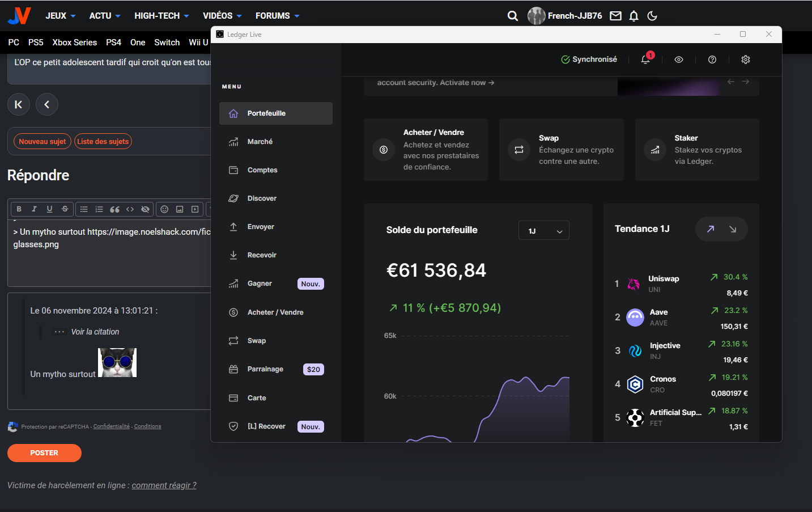The width and height of the screenshot is (812, 512).
Task: Open VIDÉOS dropdown on the website
Action: click(x=222, y=16)
